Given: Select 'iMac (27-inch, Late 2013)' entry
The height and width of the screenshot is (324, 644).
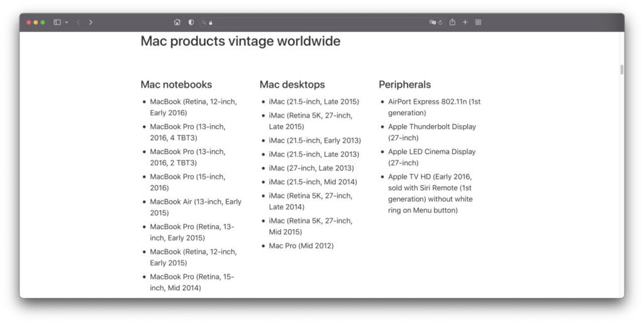Looking at the screenshot, I should 311,168.
